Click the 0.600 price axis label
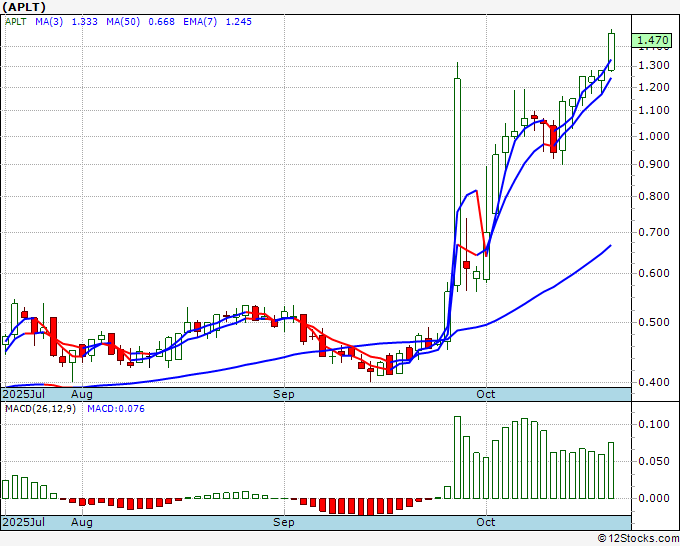This screenshot has width=680, height=546. click(654, 274)
